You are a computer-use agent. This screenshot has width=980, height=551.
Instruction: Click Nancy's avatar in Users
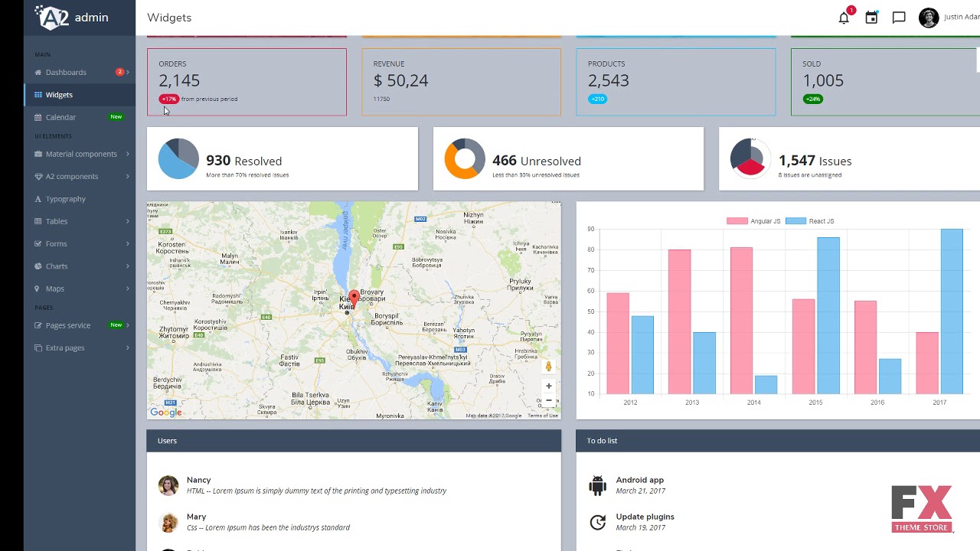(168, 485)
